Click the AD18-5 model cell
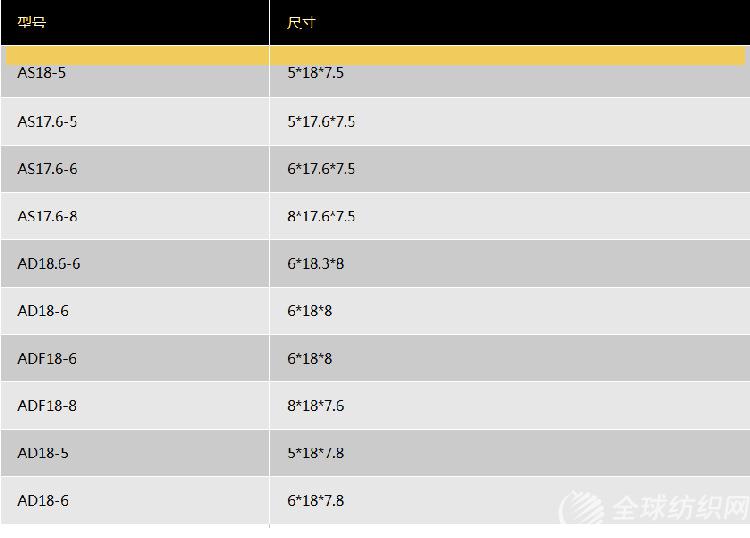 point(135,453)
